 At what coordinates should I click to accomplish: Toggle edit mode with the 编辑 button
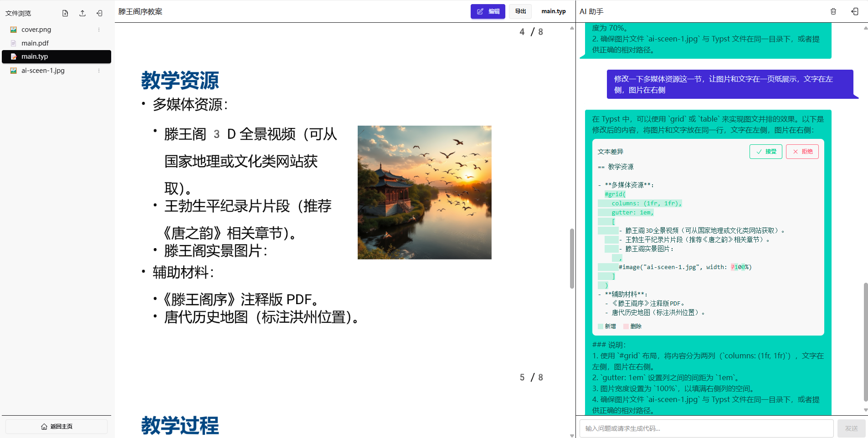point(488,11)
